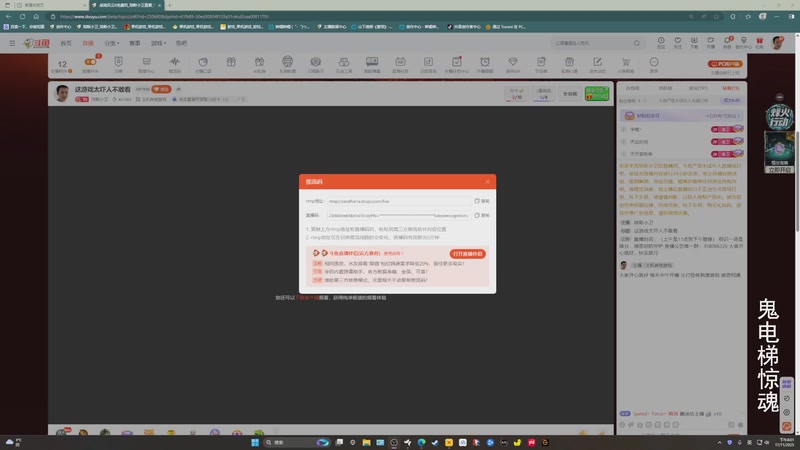Open File Explorer from taskbar
800x450 pixels.
click(x=366, y=442)
